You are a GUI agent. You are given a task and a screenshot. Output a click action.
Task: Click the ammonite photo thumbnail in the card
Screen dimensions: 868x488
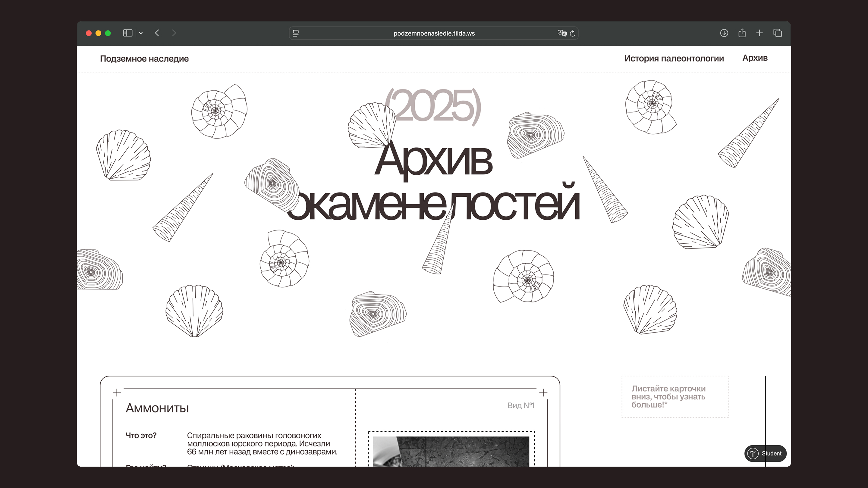click(x=451, y=451)
